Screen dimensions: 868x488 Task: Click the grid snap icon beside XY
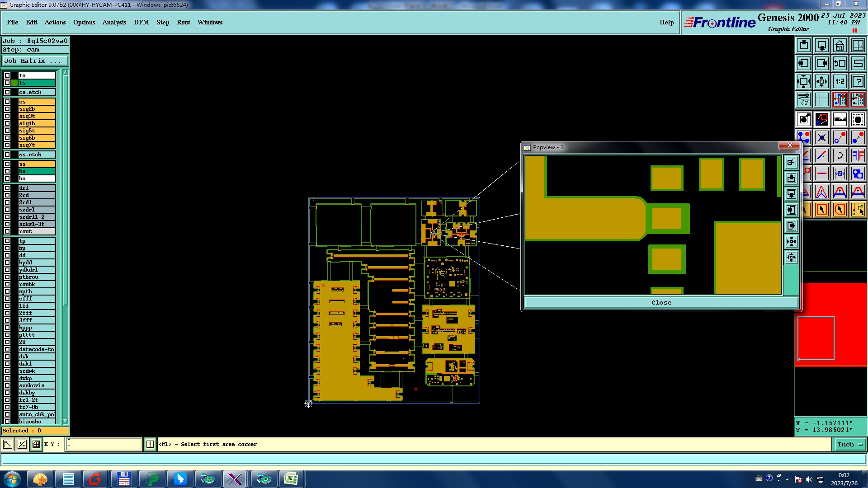click(36, 444)
